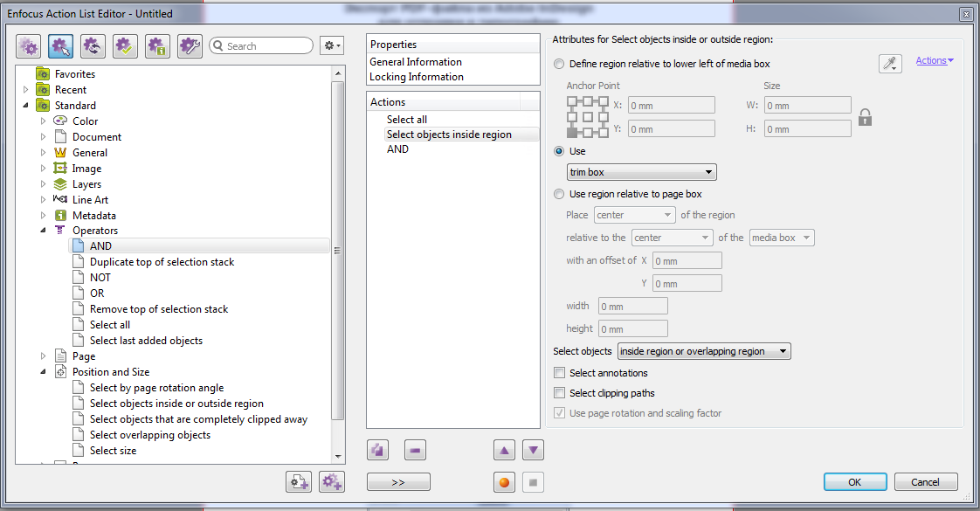Open the trim box dropdown
Image resolution: width=980 pixels, height=511 pixels.
click(x=641, y=172)
